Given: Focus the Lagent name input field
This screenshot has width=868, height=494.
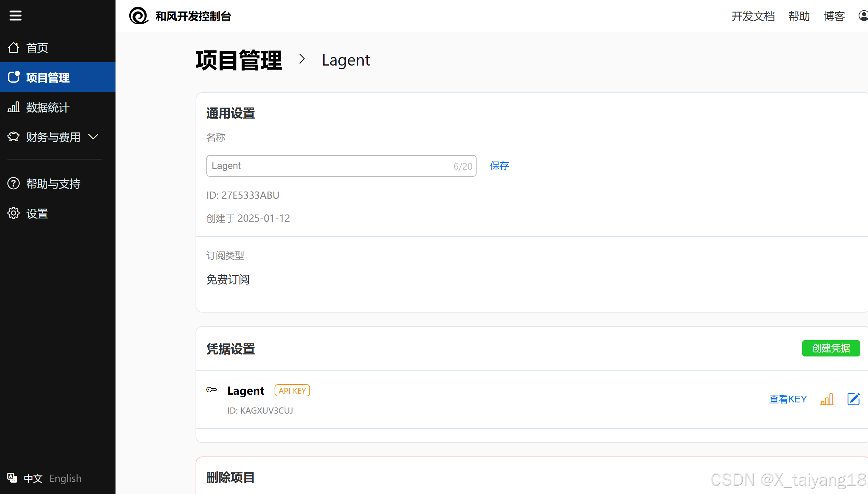Looking at the screenshot, I should pos(329,166).
